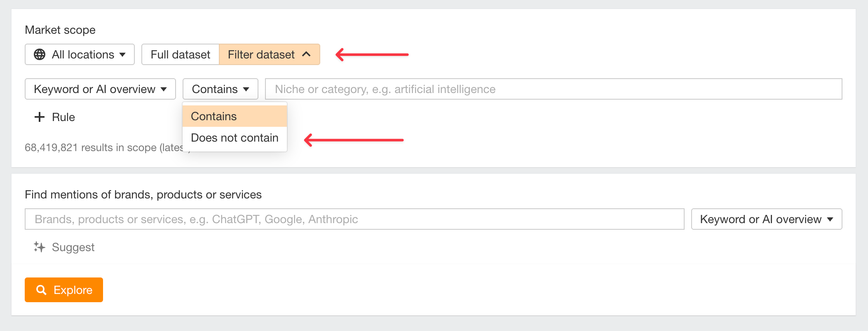Switch to Full dataset option
Viewport: 868px width, 331px height.
pos(181,54)
